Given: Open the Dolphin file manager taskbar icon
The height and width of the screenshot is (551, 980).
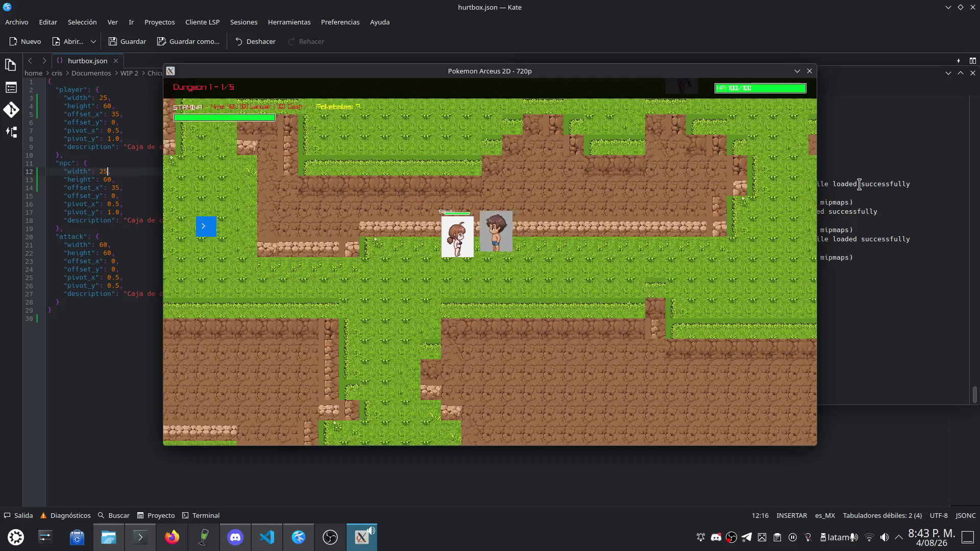Looking at the screenshot, I should [x=109, y=537].
